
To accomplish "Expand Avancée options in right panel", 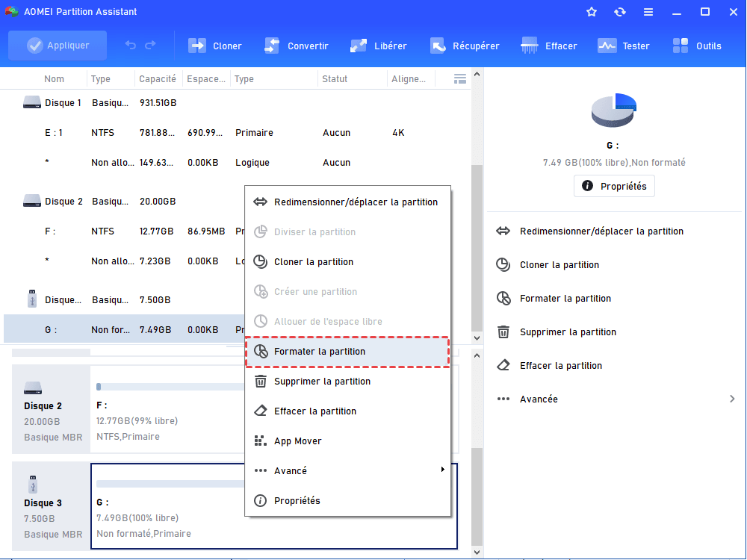I will tap(616, 399).
